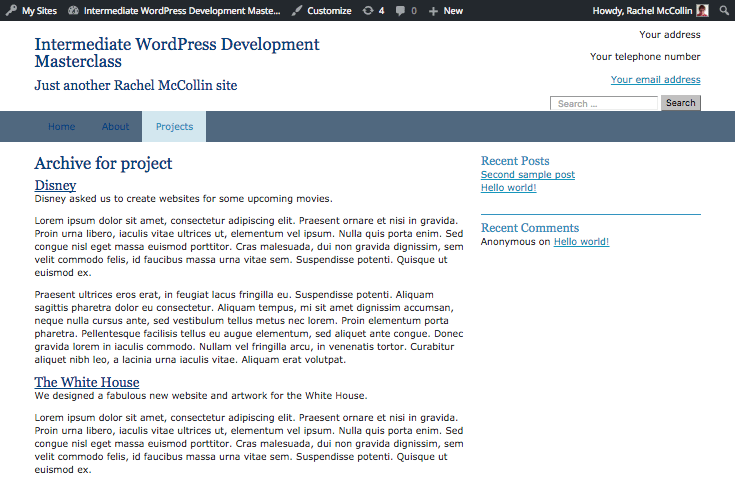
Task: Go to the About navigation tab
Action: click(x=115, y=127)
